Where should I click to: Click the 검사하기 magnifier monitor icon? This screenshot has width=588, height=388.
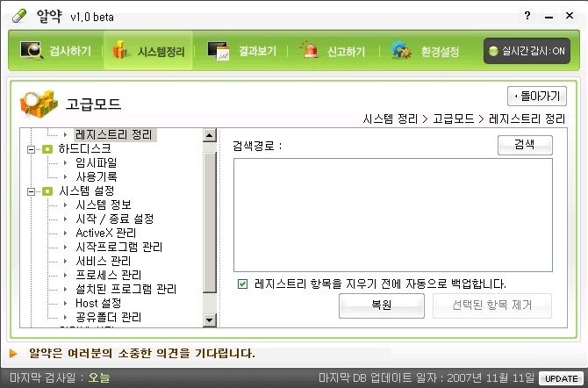point(32,51)
